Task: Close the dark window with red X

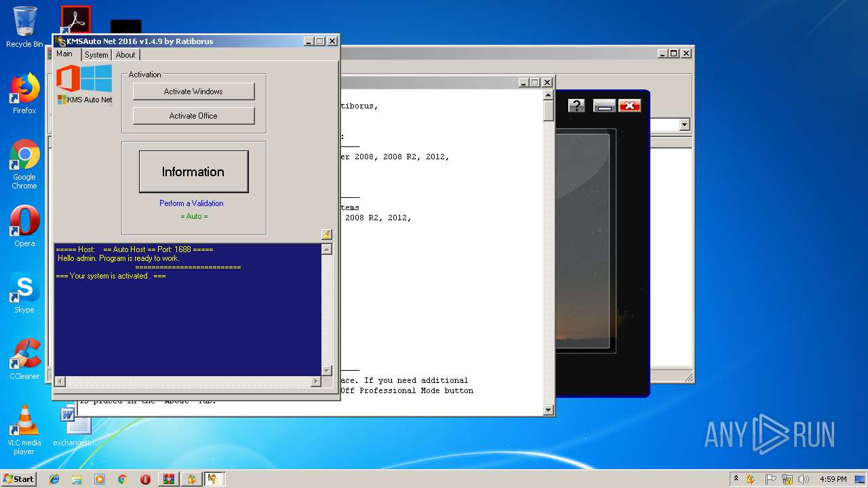Action: (630, 106)
